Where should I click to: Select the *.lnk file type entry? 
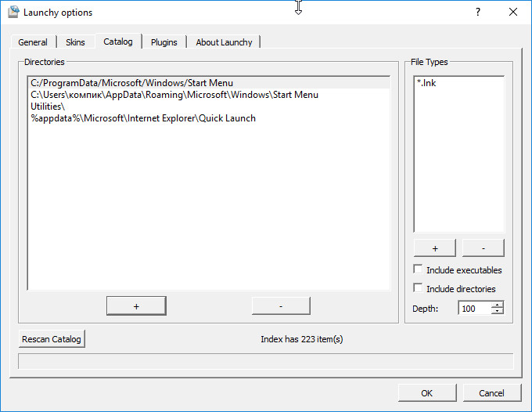coord(458,83)
